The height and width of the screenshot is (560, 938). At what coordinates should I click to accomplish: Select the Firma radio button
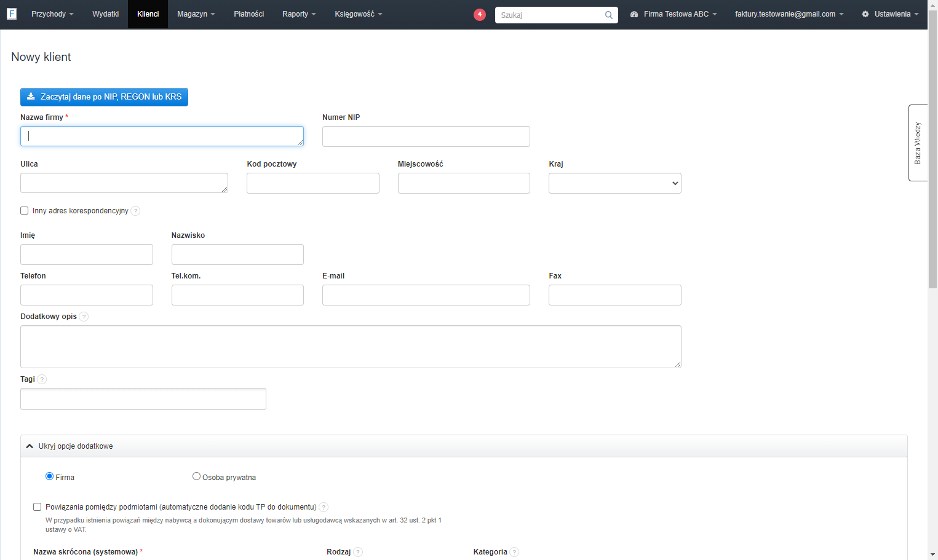pyautogui.click(x=50, y=476)
